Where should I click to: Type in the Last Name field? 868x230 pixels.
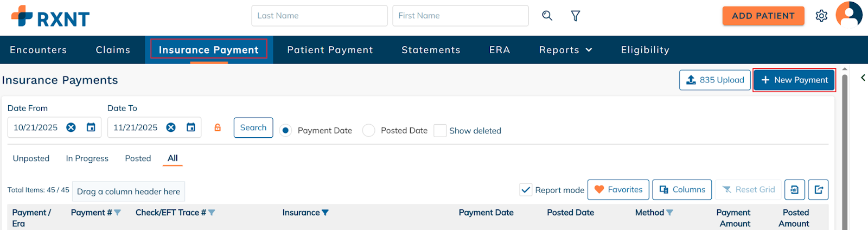(x=319, y=16)
